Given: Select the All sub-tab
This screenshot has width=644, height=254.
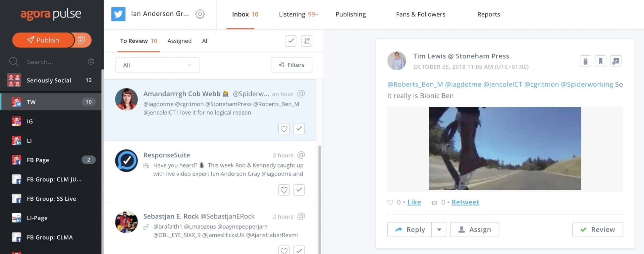Looking at the screenshot, I should [x=205, y=41].
